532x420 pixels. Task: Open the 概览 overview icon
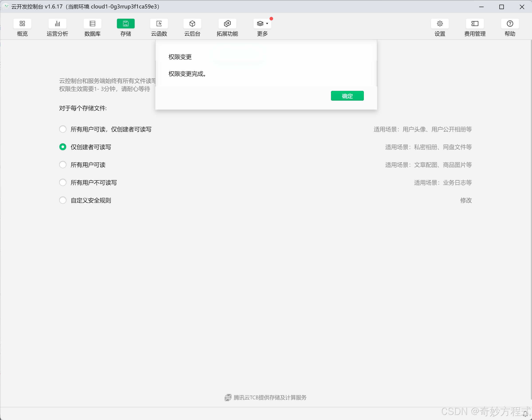[x=22, y=24]
